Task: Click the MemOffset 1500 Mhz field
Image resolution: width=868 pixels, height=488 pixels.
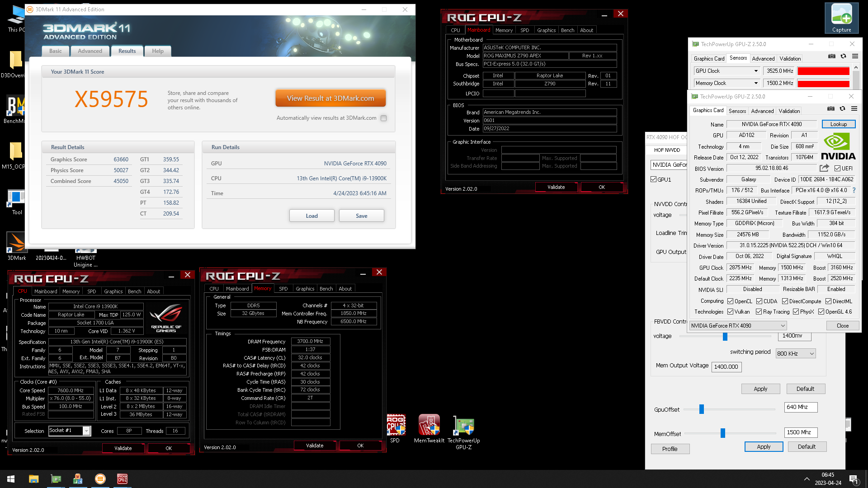Action: [801, 432]
